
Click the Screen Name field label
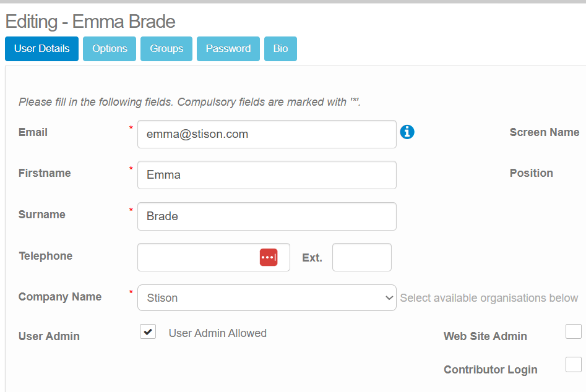coord(544,132)
